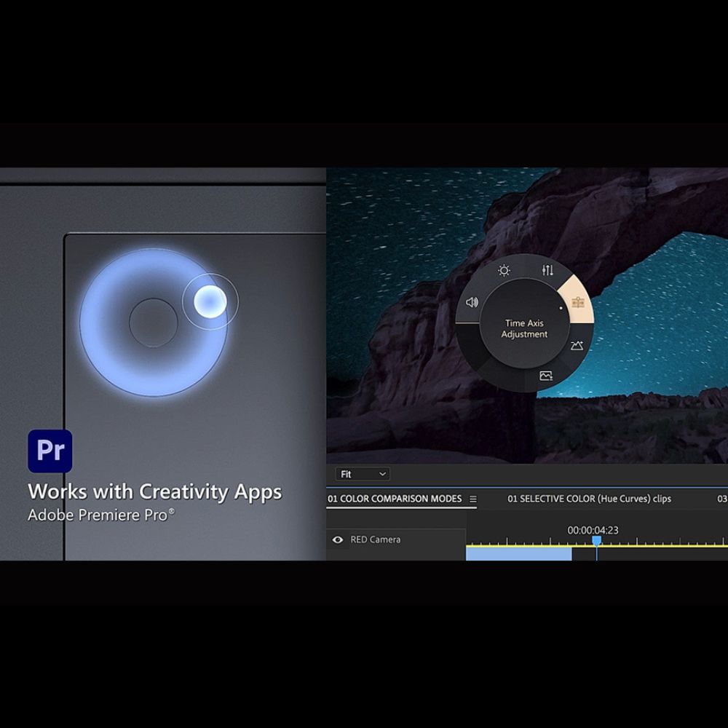Click the highlighted time axis icon segment
The width and height of the screenshot is (728, 728).
point(578,302)
